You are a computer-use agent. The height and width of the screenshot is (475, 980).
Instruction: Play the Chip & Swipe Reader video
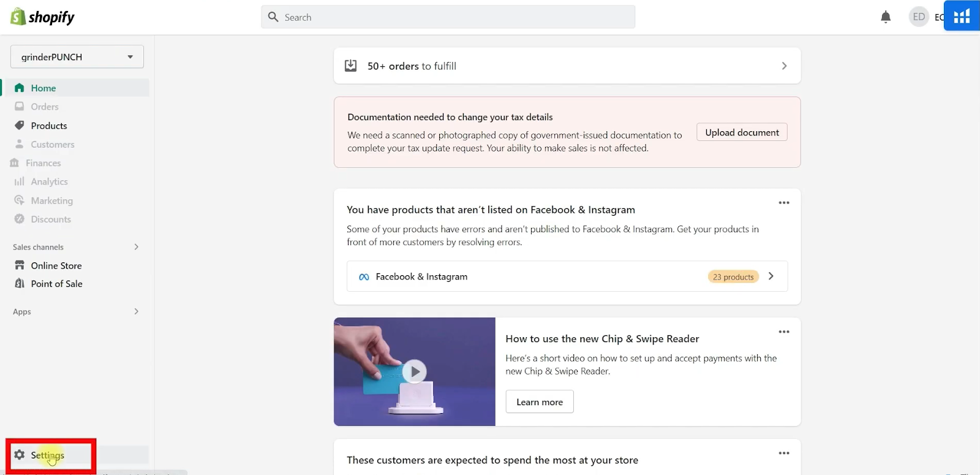pyautogui.click(x=415, y=371)
